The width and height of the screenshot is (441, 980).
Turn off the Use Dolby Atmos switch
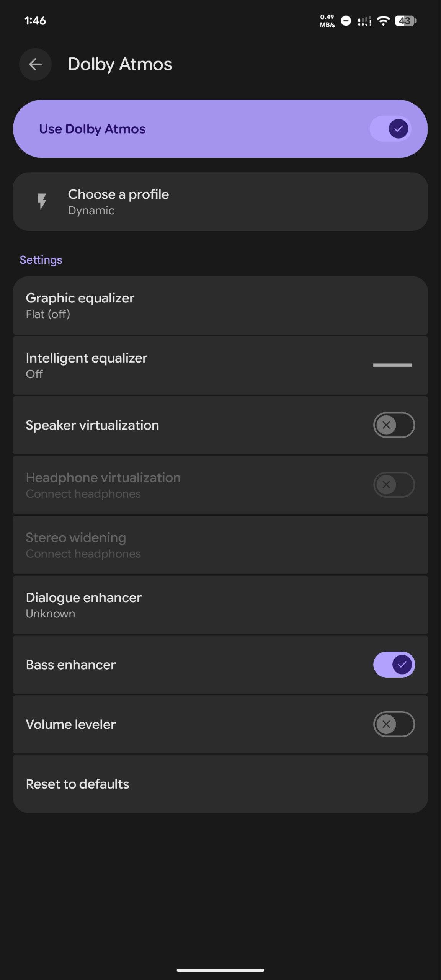click(x=390, y=129)
